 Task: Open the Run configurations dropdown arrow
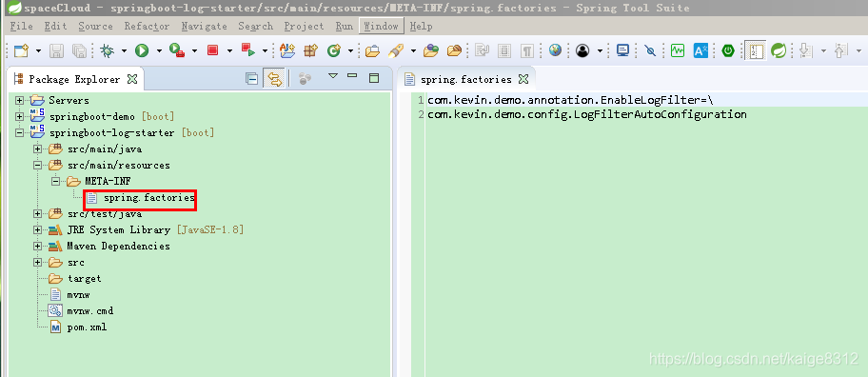point(159,51)
